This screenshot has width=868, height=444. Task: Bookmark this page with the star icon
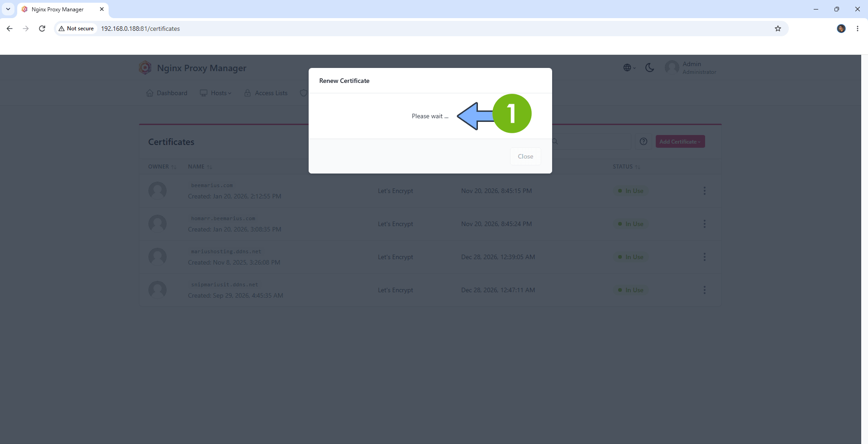point(778,29)
